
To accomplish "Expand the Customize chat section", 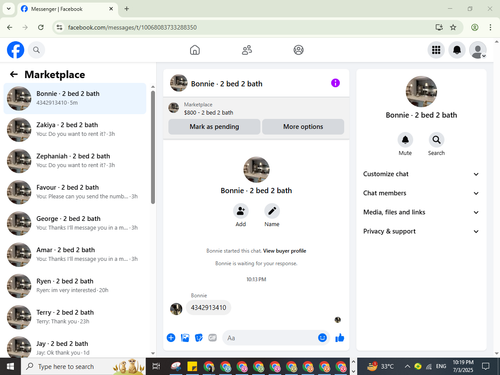I will 421,174.
